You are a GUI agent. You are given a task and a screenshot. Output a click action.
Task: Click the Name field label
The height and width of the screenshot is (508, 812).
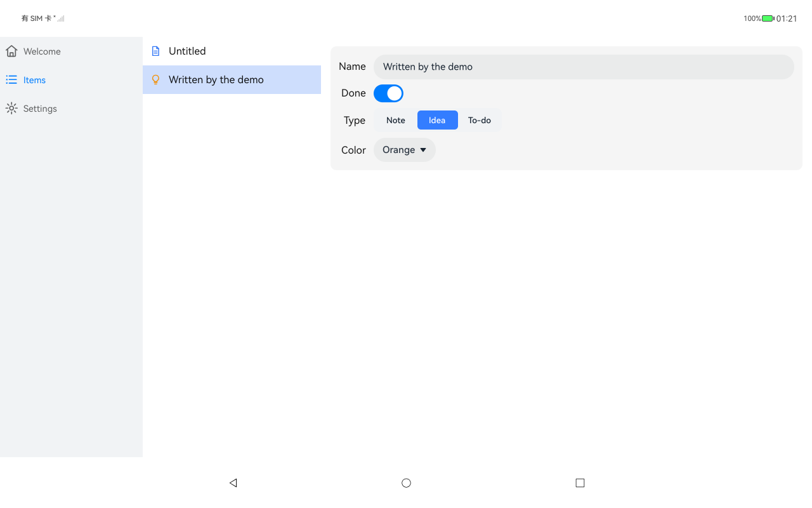point(352,67)
